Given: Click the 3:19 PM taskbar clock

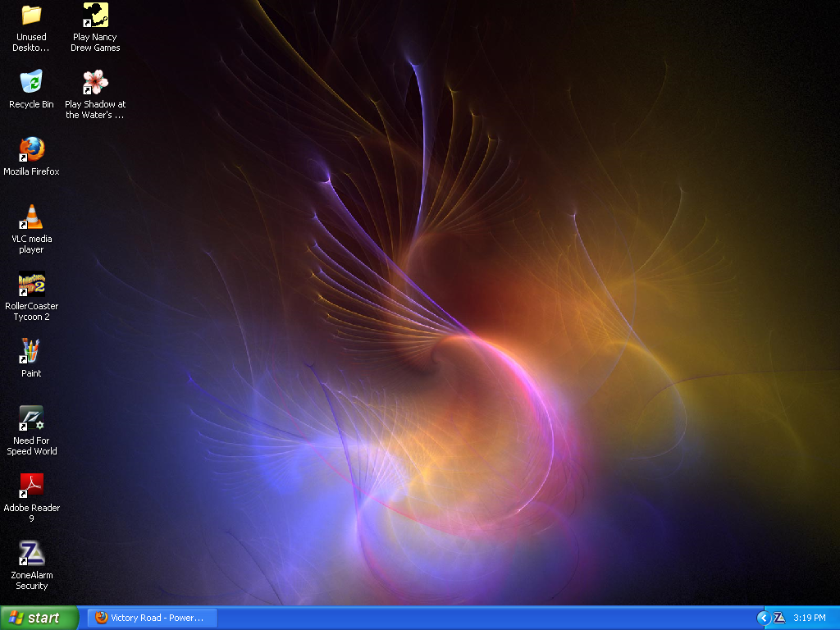Looking at the screenshot, I should (810, 618).
